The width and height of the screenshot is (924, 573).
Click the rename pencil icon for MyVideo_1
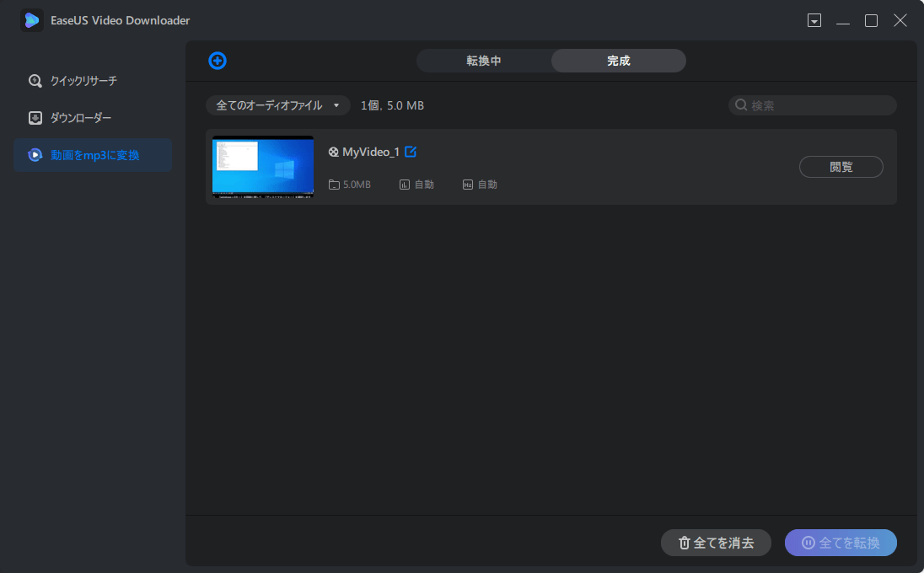tap(411, 152)
